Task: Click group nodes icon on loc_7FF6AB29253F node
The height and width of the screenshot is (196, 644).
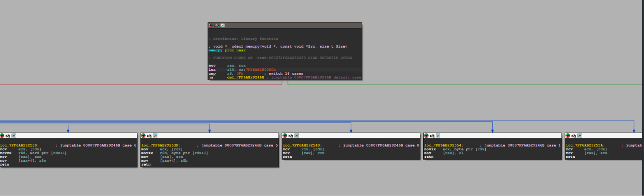Action: point(155,136)
